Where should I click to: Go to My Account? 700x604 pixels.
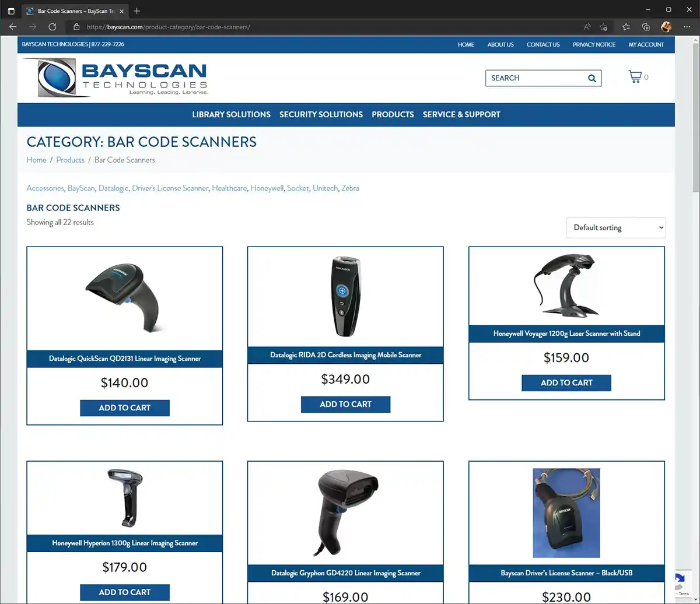[x=646, y=44]
